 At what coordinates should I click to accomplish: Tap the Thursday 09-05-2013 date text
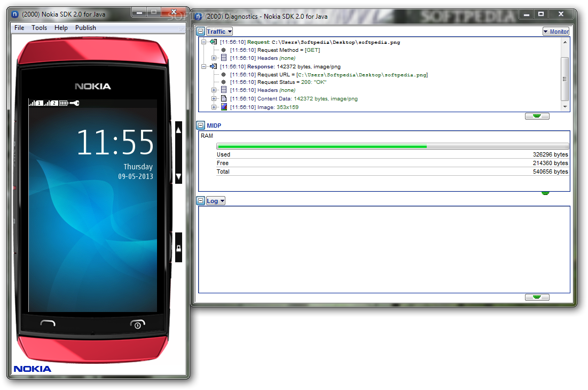[136, 171]
